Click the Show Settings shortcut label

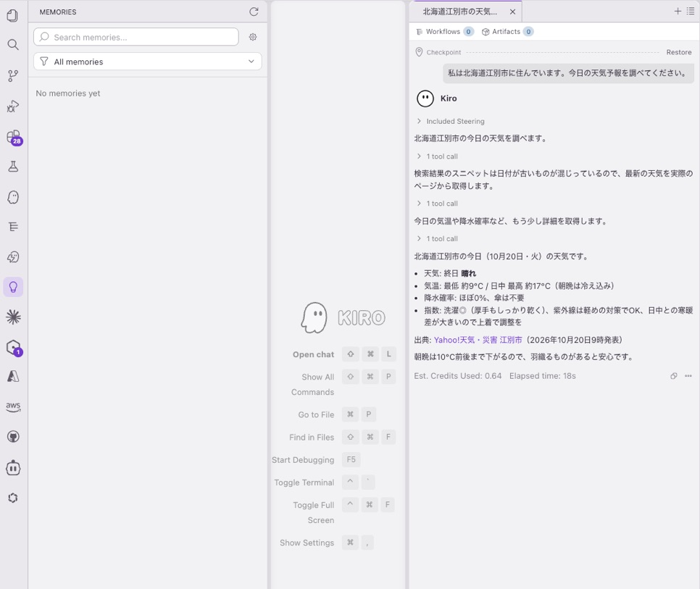(307, 543)
